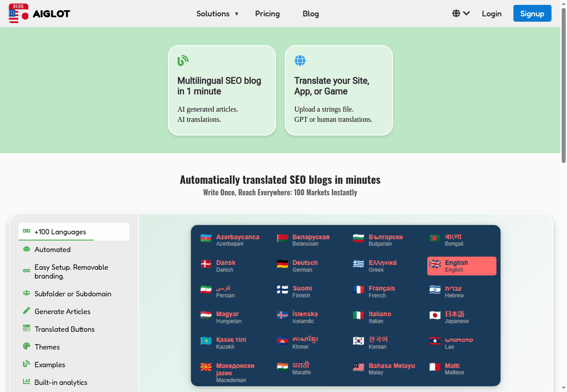
Task: Click the robot icon beside Automated
Action: pos(27,249)
